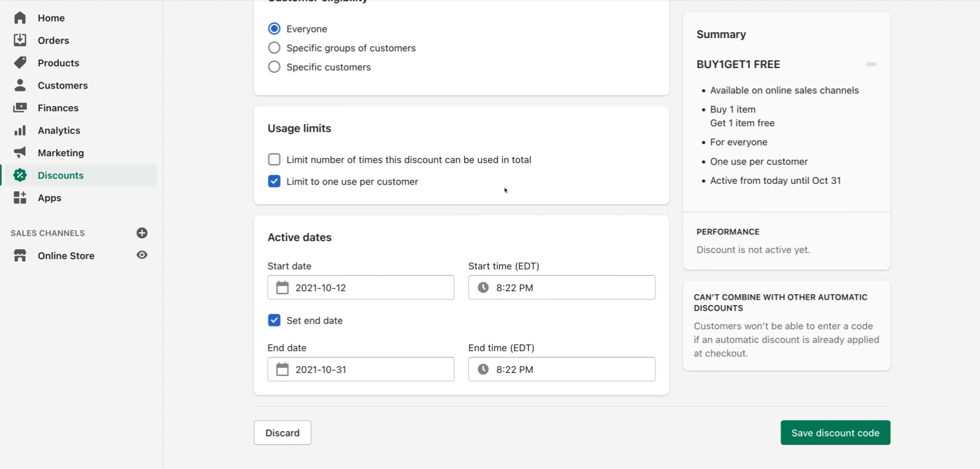Click the Start time field 8:22 PM
Screen dimensions: 980x469
pos(561,287)
